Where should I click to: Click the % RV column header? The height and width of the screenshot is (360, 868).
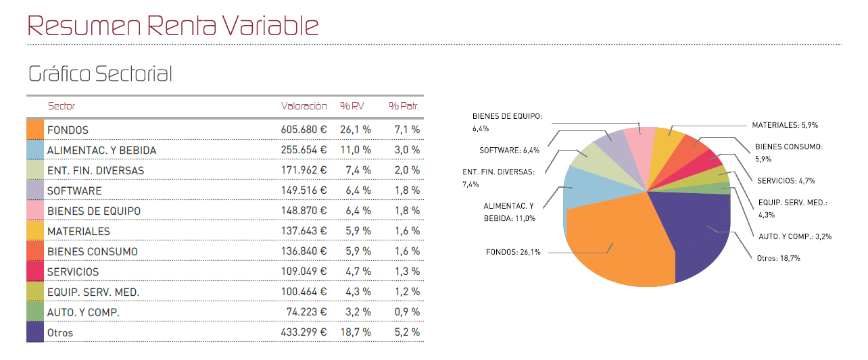pos(352,106)
